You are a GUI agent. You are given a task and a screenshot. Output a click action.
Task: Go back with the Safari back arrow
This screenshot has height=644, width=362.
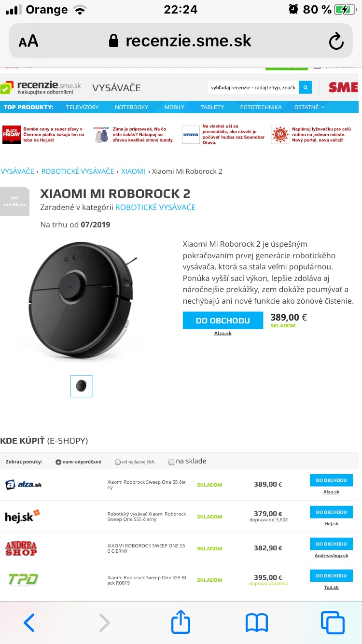click(x=29, y=623)
